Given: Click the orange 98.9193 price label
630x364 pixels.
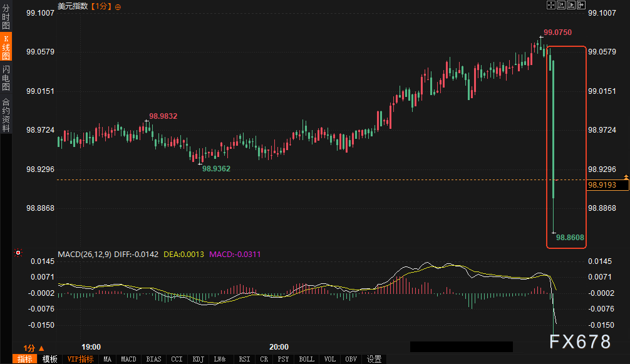Looking at the screenshot, I should (x=603, y=184).
